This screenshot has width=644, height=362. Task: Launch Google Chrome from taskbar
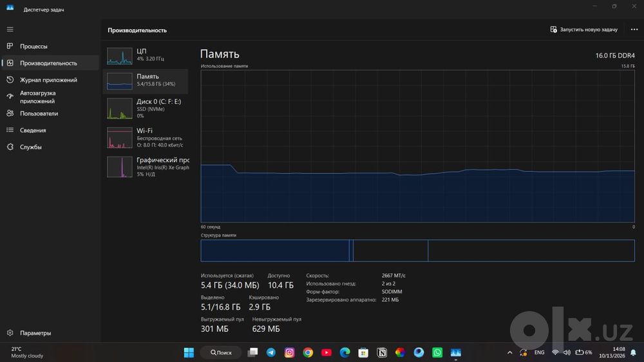tap(308, 352)
